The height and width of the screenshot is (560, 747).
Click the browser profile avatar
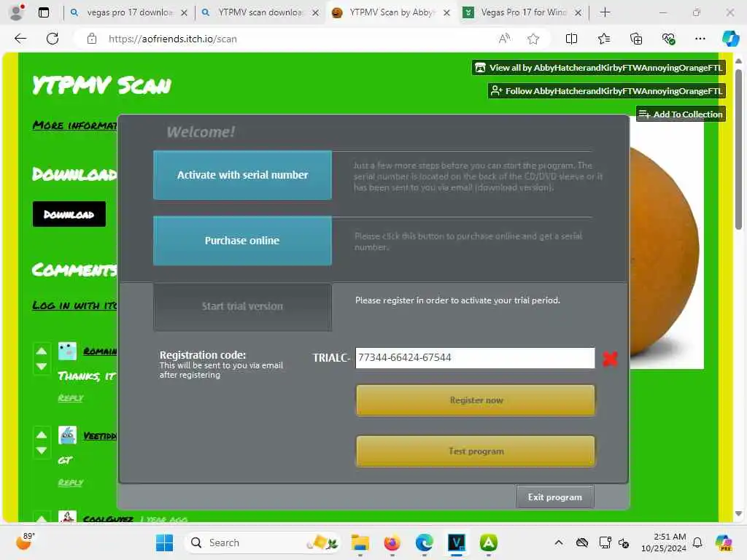[17, 12]
